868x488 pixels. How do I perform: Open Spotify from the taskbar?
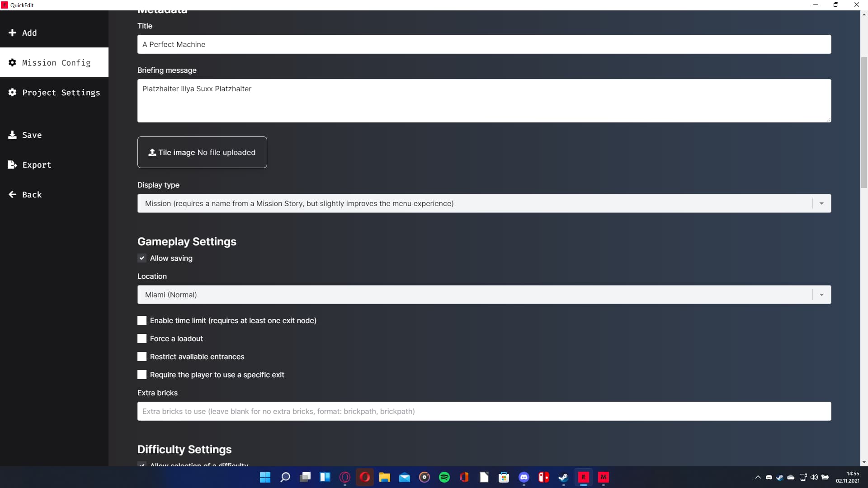pos(444,477)
